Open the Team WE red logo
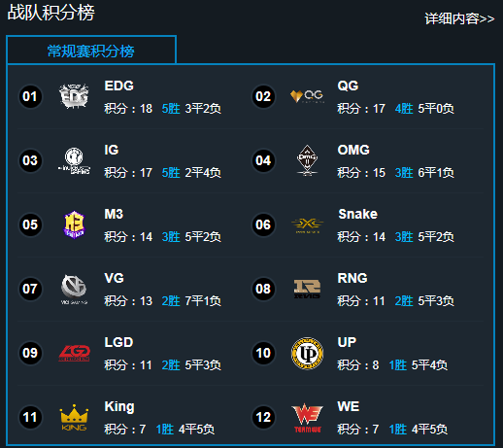The width and height of the screenshot is (503, 448). [307, 418]
